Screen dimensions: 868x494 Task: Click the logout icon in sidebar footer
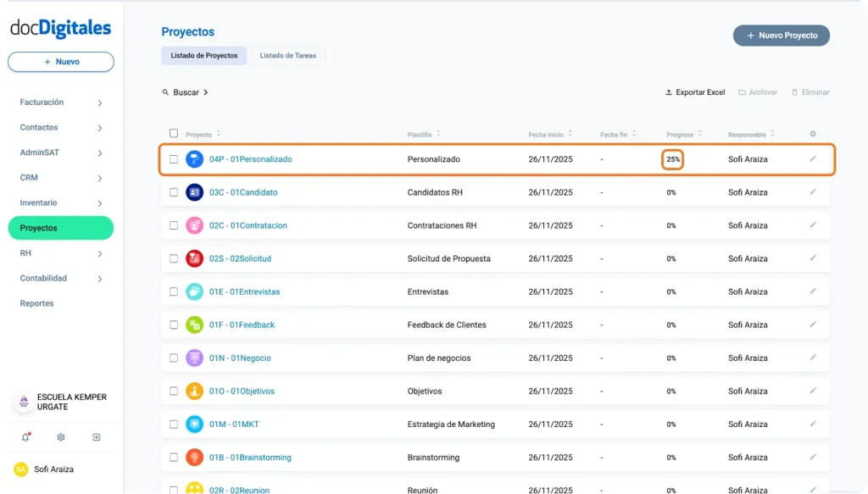click(95, 437)
